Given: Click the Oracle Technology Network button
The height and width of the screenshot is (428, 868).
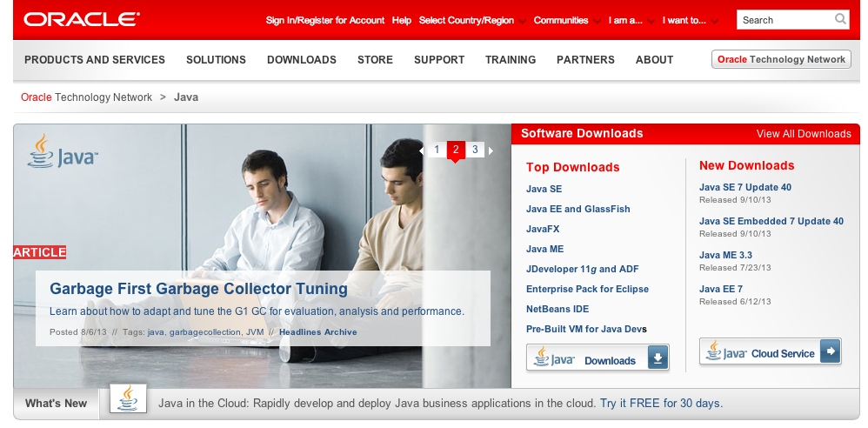Looking at the screenshot, I should [781, 59].
